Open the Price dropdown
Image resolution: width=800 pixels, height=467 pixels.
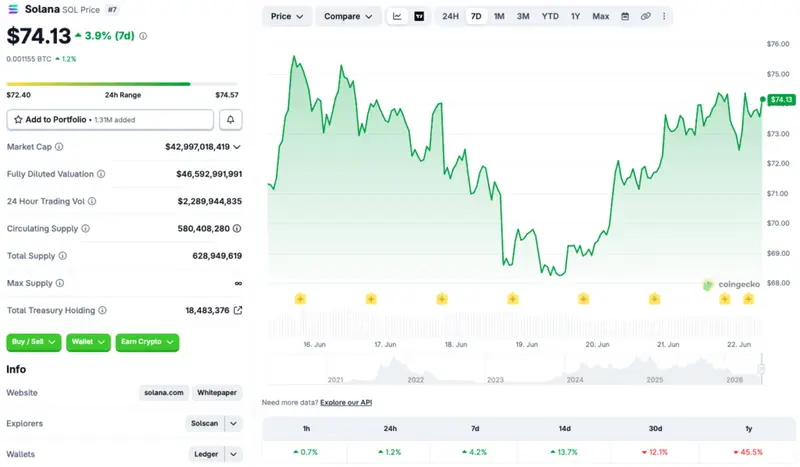pos(287,16)
